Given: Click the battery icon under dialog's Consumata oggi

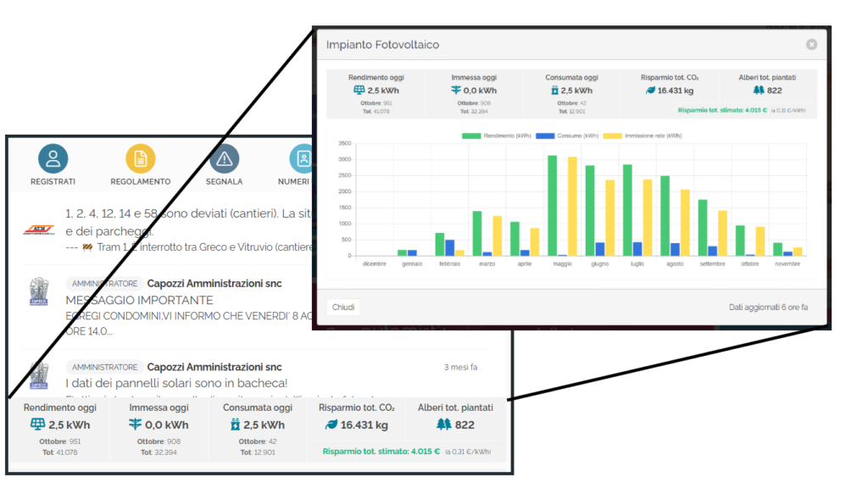Looking at the screenshot, I should 554,90.
